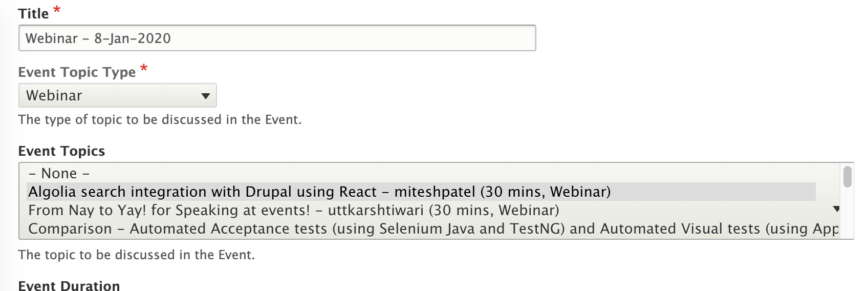Open the Event Topic Type dropdown
The height and width of the screenshot is (291, 868).
coord(117,95)
